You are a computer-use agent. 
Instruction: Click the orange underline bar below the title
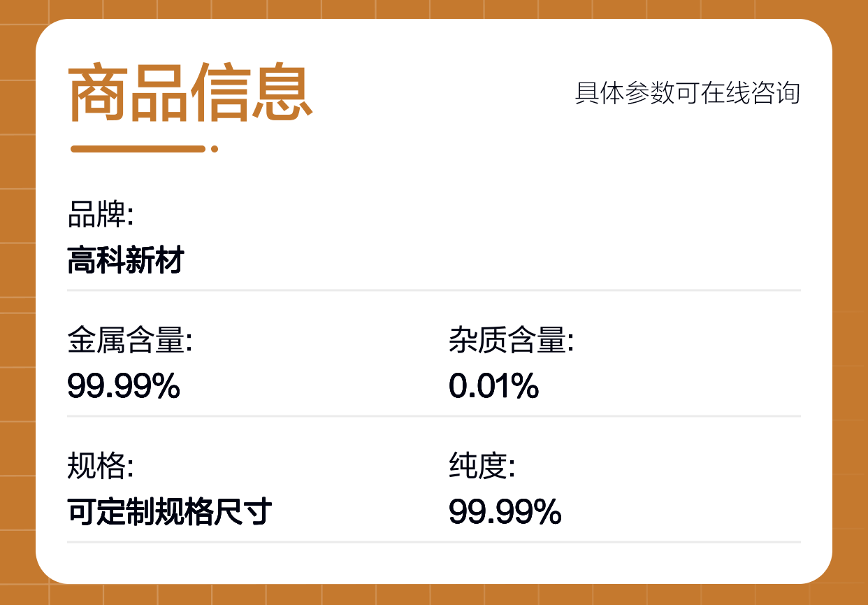pos(138,149)
